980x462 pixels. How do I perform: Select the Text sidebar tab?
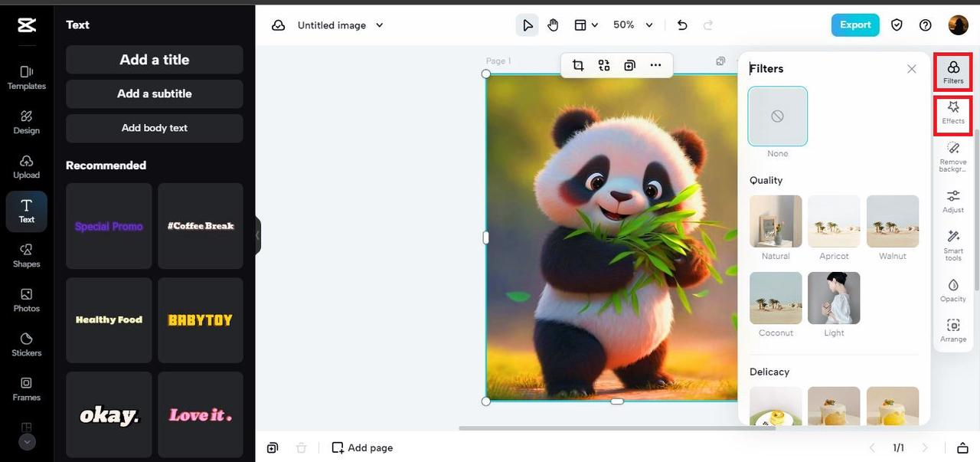(27, 211)
